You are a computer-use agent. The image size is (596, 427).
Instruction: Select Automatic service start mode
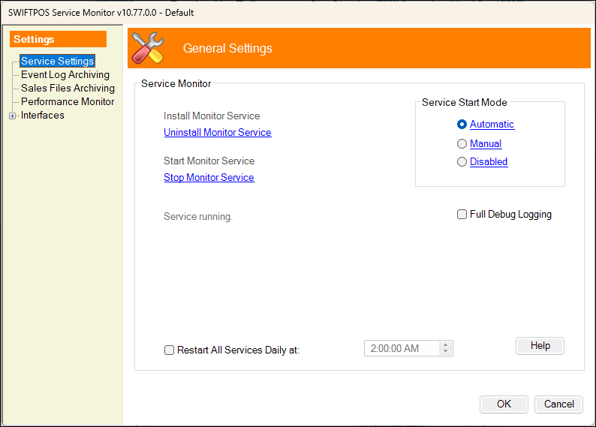coord(461,124)
